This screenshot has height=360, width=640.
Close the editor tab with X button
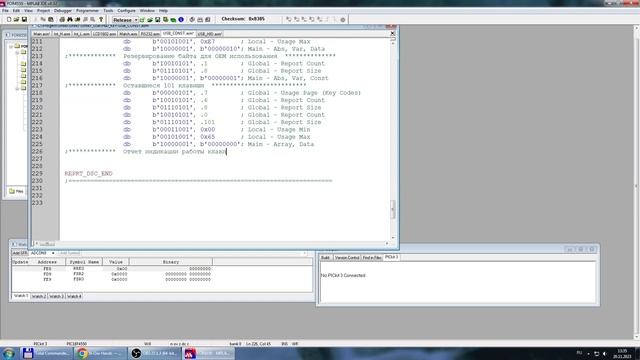point(393,33)
